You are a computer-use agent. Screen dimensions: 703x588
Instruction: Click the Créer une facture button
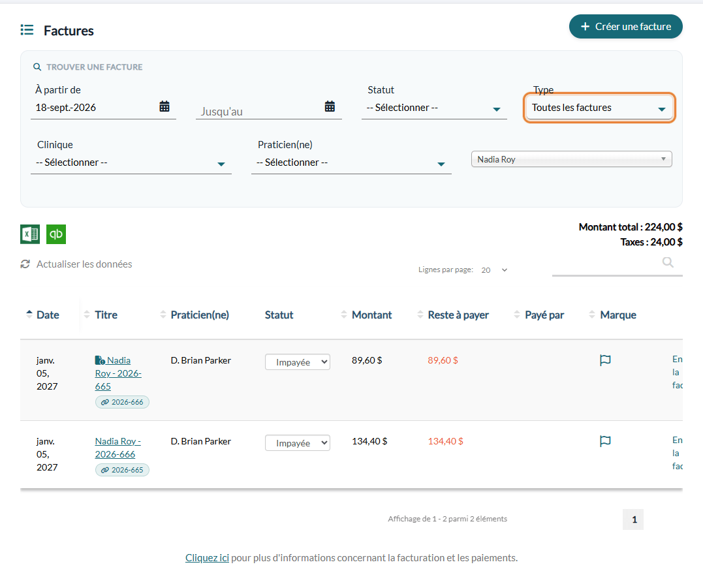point(626,27)
